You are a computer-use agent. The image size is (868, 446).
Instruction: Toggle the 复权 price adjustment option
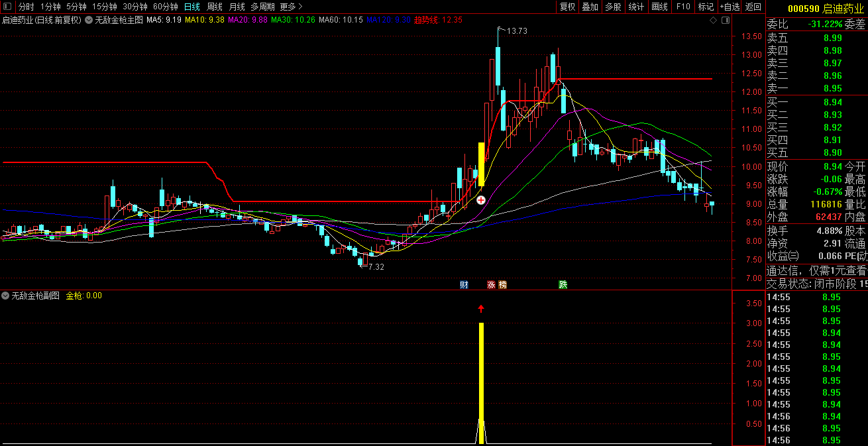pos(568,7)
